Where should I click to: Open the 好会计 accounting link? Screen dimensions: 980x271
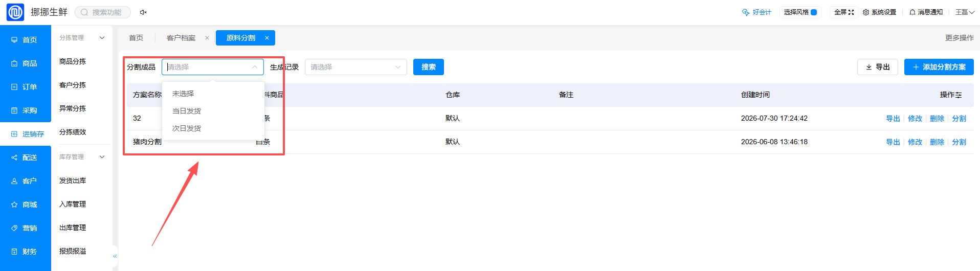click(756, 12)
